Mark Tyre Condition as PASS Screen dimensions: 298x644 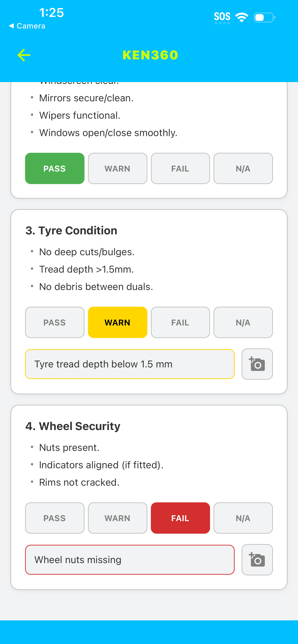pos(55,322)
